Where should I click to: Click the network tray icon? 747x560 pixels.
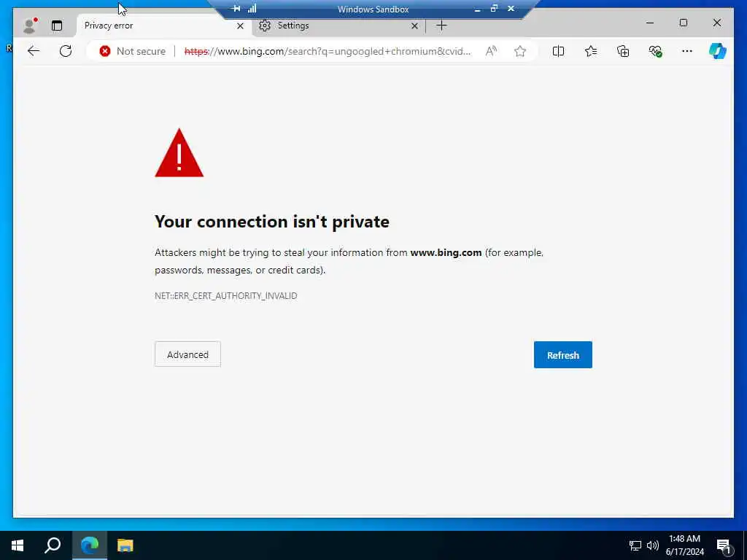[x=635, y=545]
